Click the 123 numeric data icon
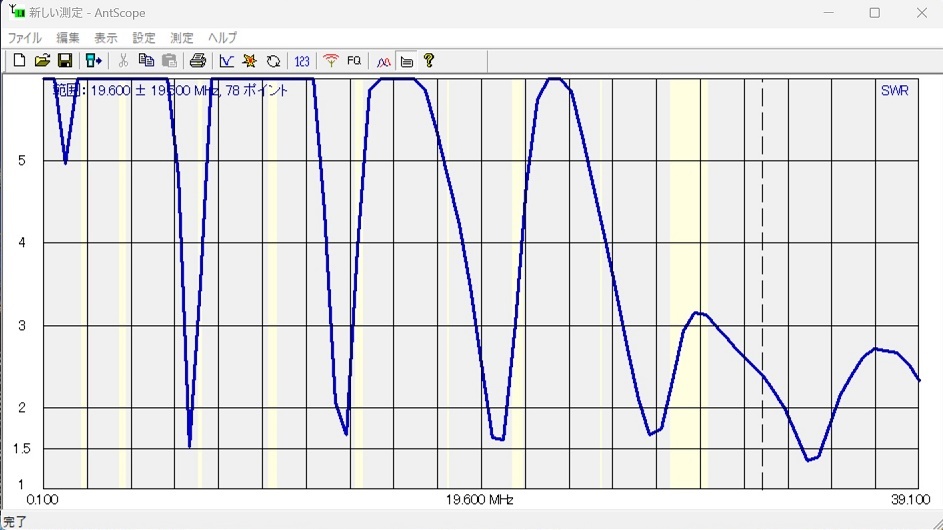Viewport: 943px width, 530px height. click(302, 61)
